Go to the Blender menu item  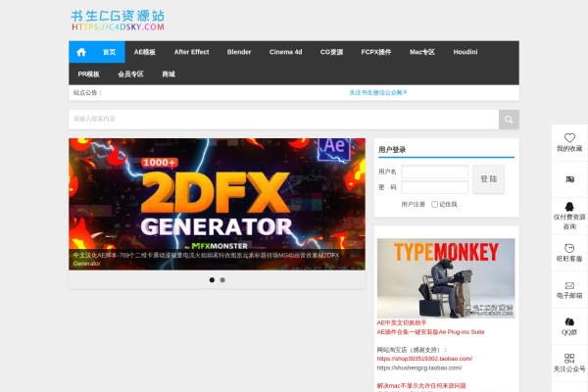[239, 52]
